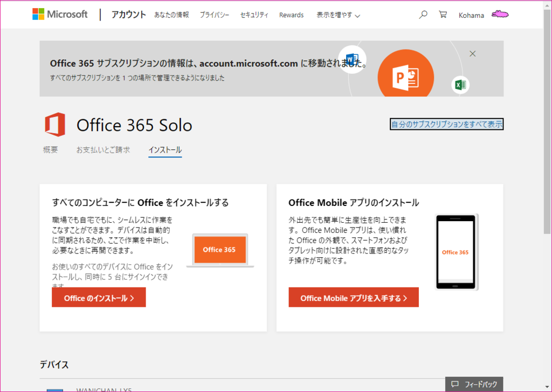Click the laptop Office 365 illustration
The image size is (552, 392).
220,250
